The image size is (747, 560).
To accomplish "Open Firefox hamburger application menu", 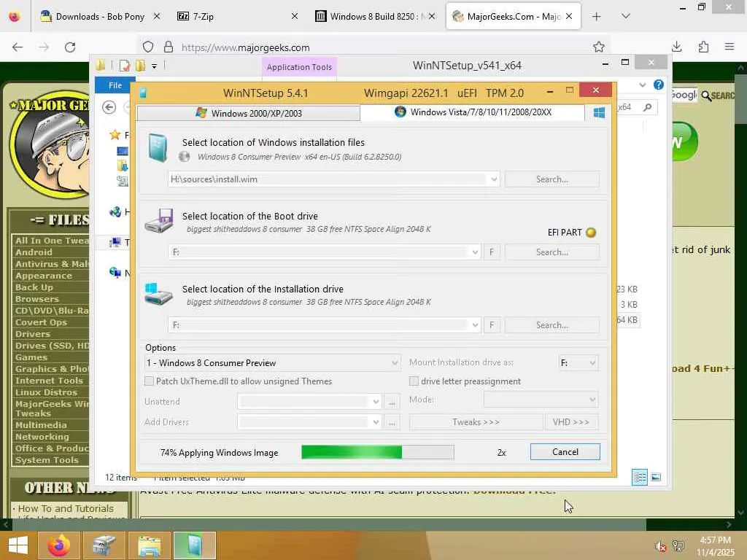I will click(729, 47).
